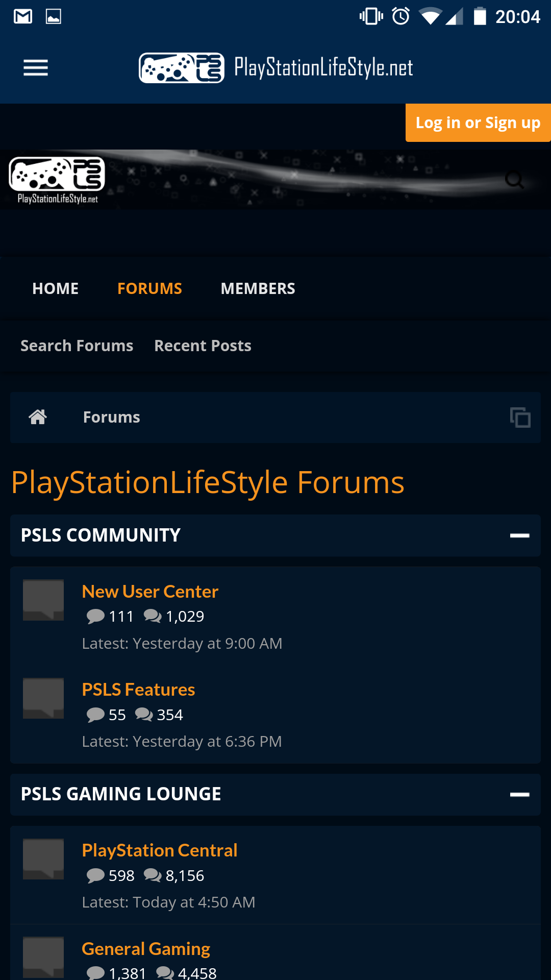Open the quick navigation overlay icon

(x=520, y=418)
